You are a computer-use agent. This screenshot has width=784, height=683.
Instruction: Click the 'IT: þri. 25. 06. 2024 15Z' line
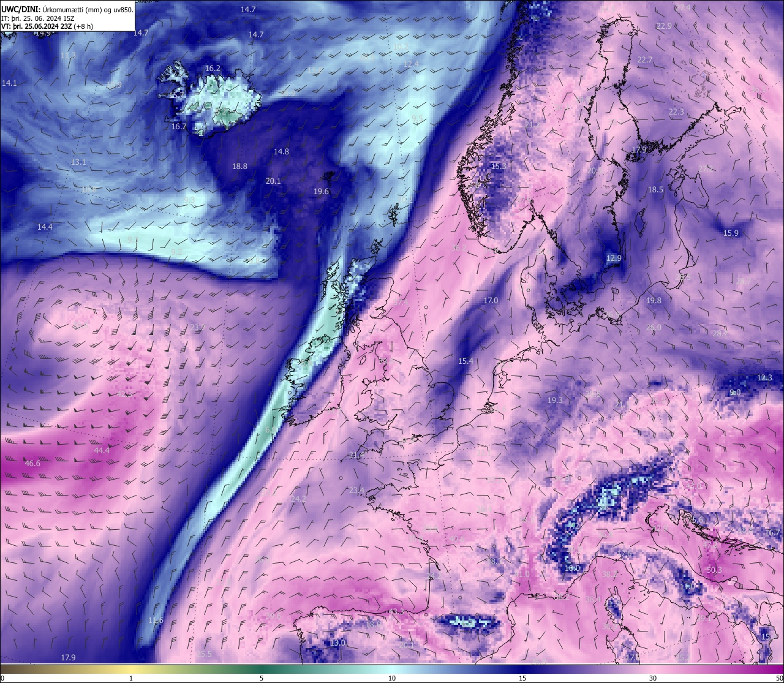pyautogui.click(x=38, y=18)
